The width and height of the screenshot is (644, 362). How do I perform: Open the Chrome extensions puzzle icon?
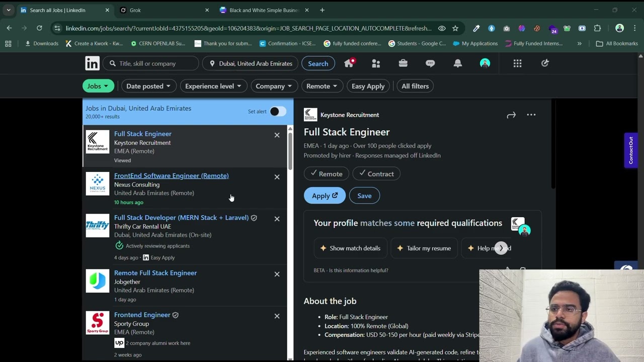pos(597,28)
